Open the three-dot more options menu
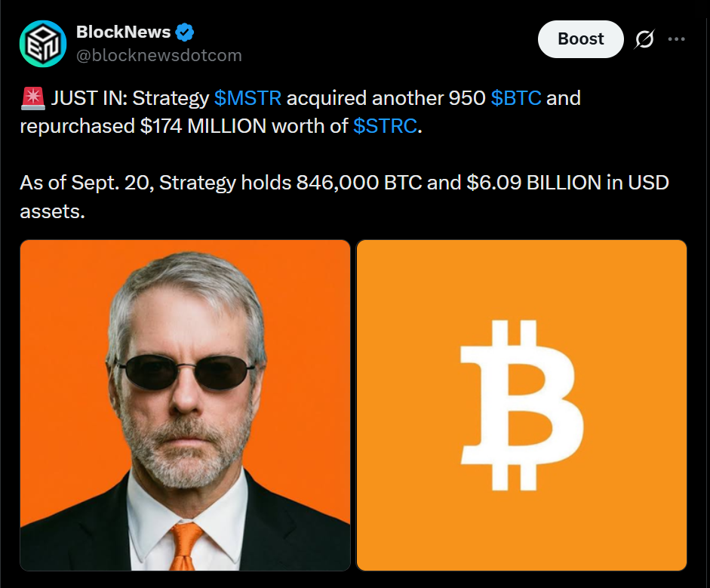Screen dimensions: 710x588 point(676,39)
